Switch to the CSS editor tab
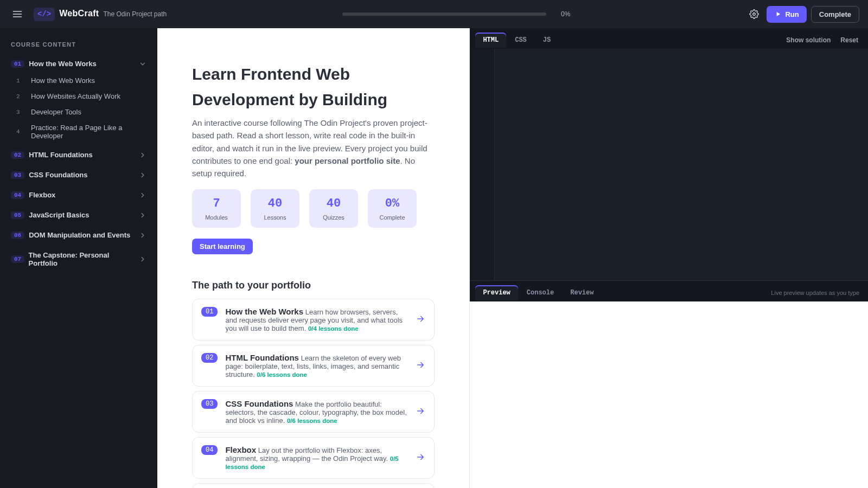 click(521, 40)
